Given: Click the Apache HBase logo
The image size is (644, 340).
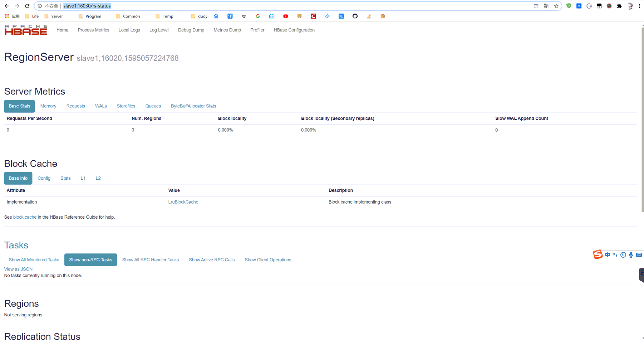Looking at the screenshot, I should point(26,30).
